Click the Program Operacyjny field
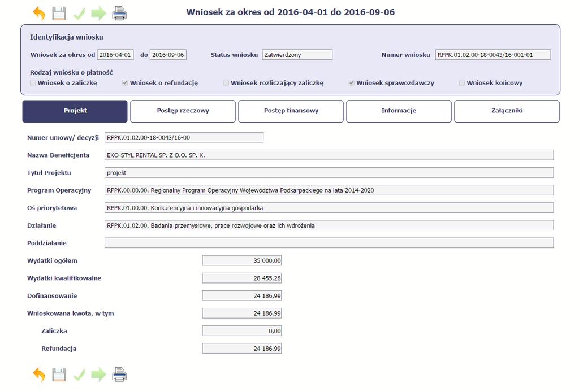This screenshot has height=392, width=579. click(329, 190)
